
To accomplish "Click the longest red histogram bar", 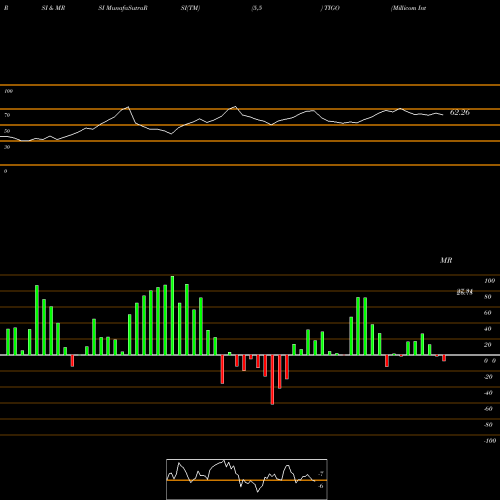I will 272,380.
